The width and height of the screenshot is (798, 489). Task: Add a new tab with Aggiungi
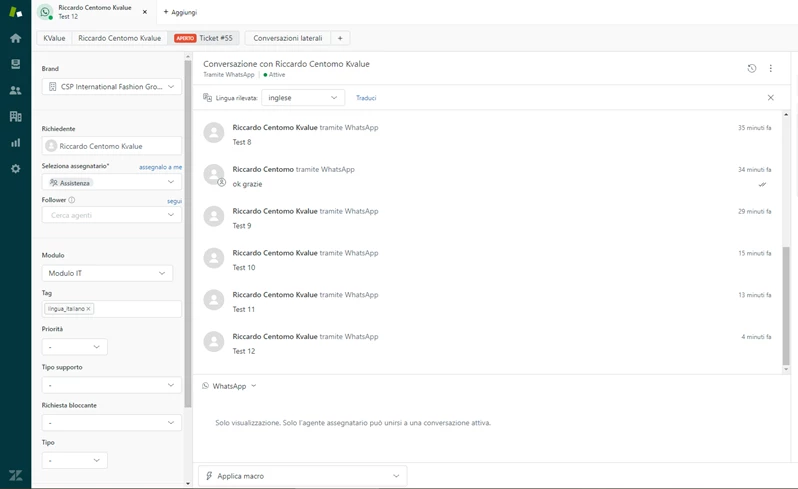tap(180, 12)
